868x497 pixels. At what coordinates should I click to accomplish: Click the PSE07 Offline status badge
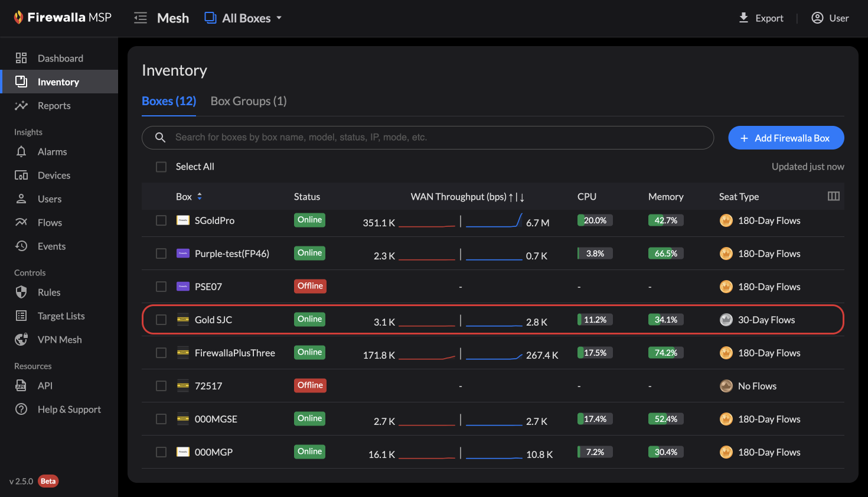[310, 286]
